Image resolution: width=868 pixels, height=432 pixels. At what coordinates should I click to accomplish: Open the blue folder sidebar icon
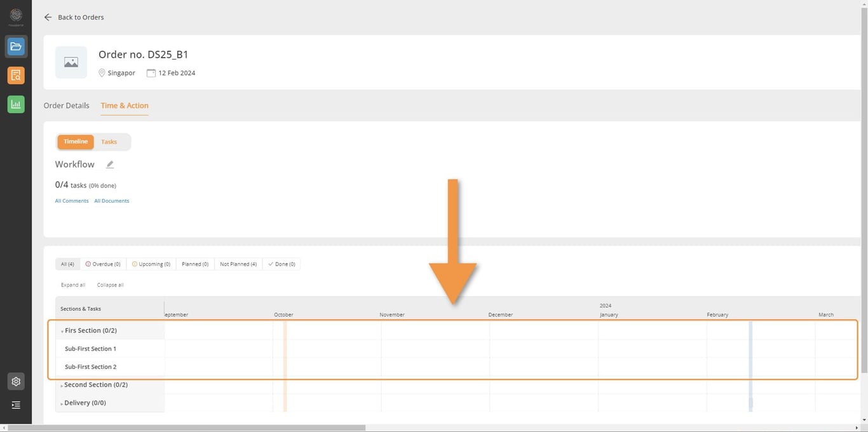[16, 46]
